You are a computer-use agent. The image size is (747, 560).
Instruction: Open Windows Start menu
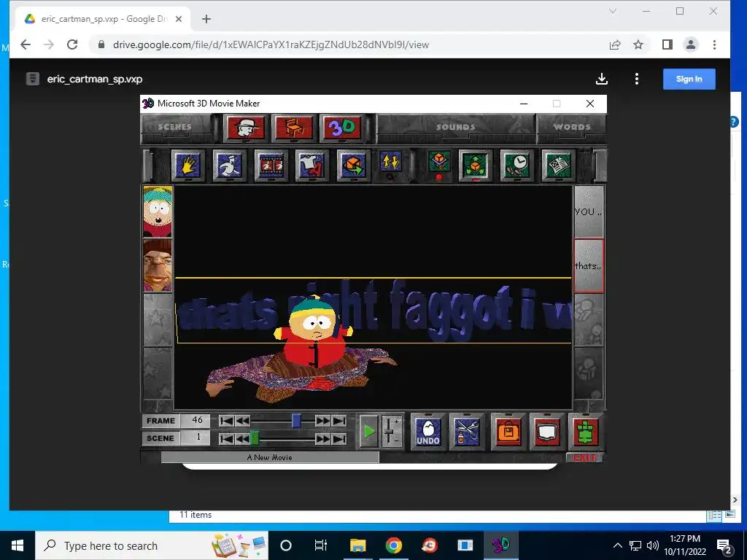(x=18, y=545)
